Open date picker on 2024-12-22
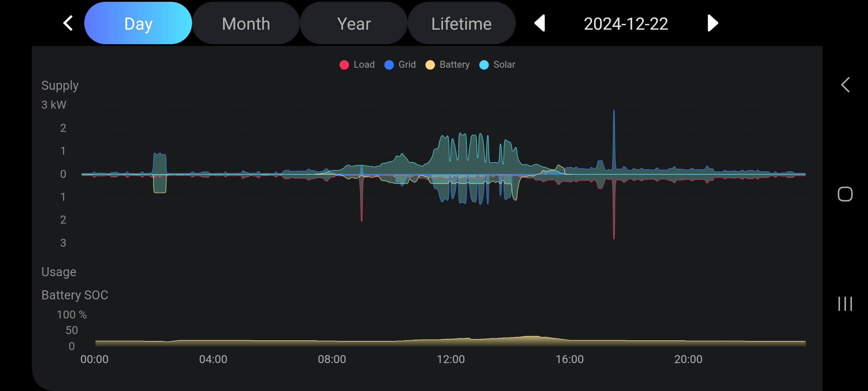The image size is (868, 391). [x=626, y=24]
